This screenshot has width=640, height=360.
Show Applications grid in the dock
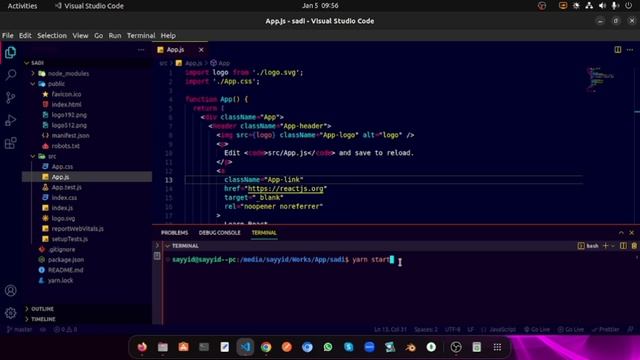click(497, 347)
